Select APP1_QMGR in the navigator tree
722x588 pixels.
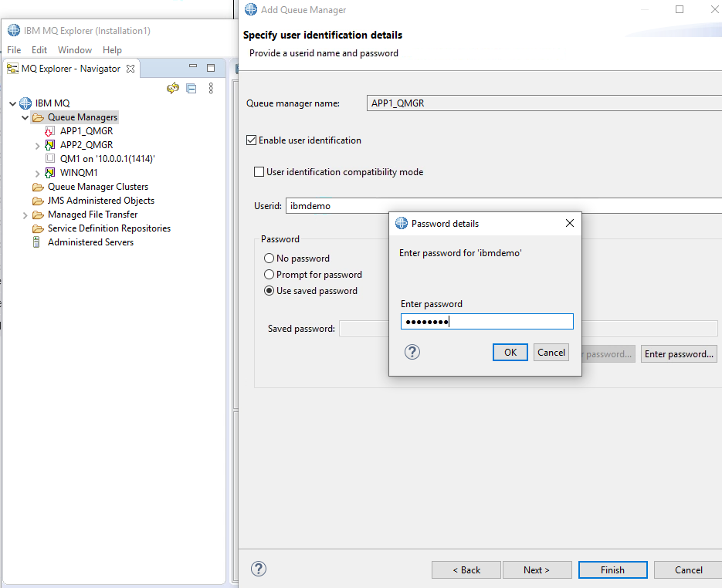[86, 131]
